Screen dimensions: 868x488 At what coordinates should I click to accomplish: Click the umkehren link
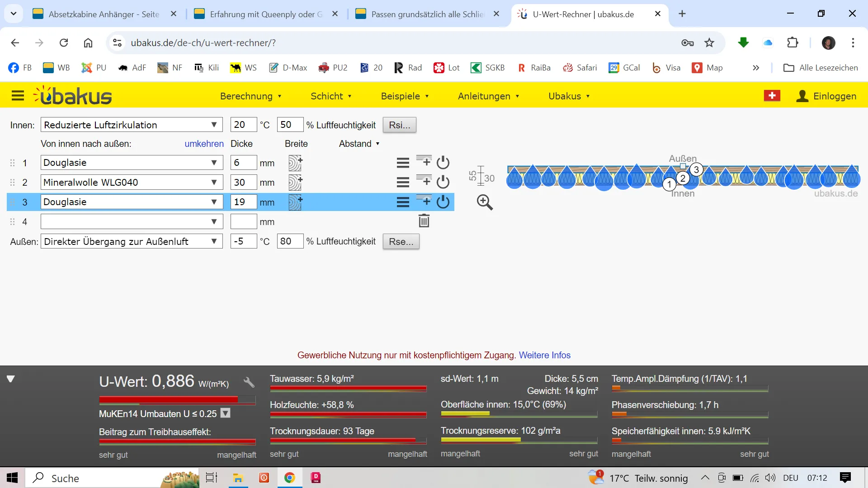204,144
